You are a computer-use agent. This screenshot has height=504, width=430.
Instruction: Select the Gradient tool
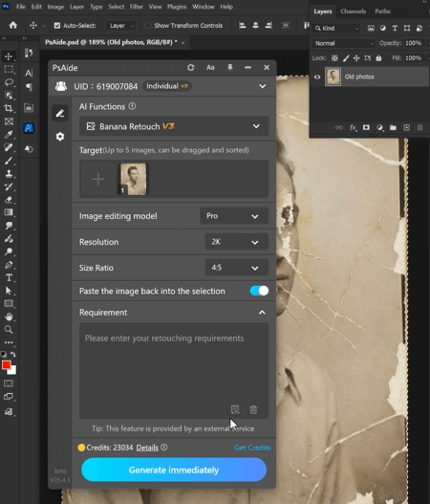point(9,212)
